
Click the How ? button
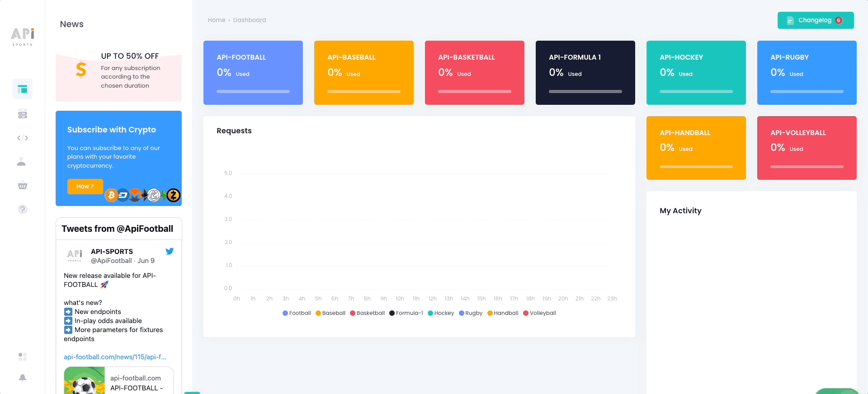coord(85,186)
